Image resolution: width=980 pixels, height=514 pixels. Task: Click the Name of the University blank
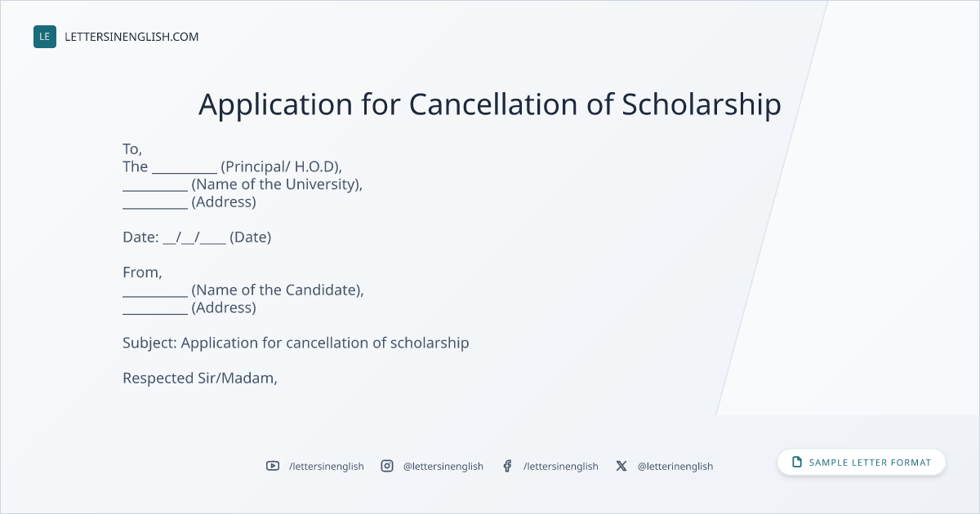coord(155,184)
